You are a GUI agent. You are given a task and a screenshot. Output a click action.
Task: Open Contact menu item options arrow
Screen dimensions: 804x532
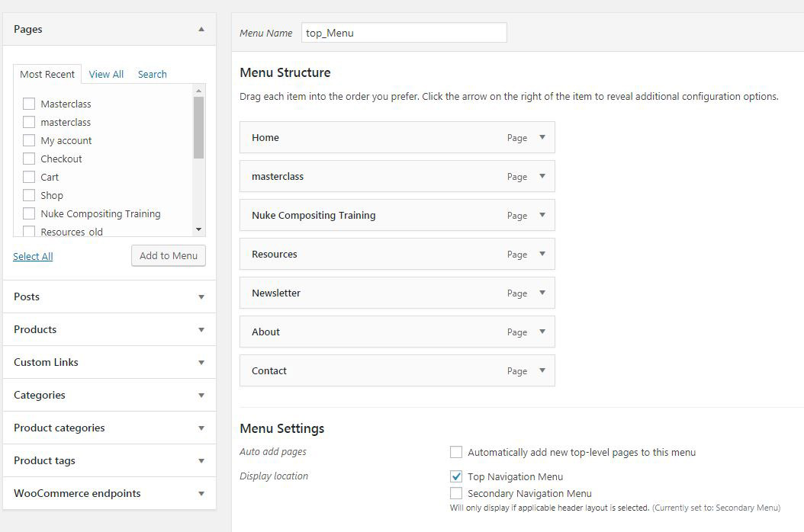(542, 371)
